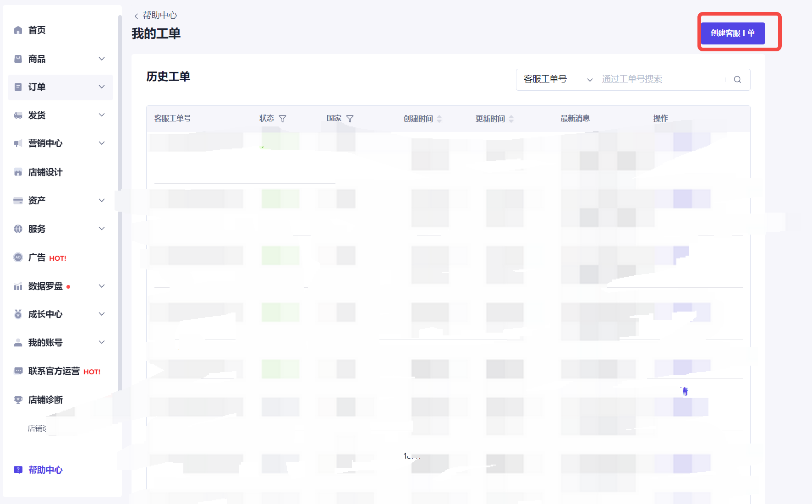Sort by creation time column arrows
Screen dimensions: 812x504
pos(439,119)
